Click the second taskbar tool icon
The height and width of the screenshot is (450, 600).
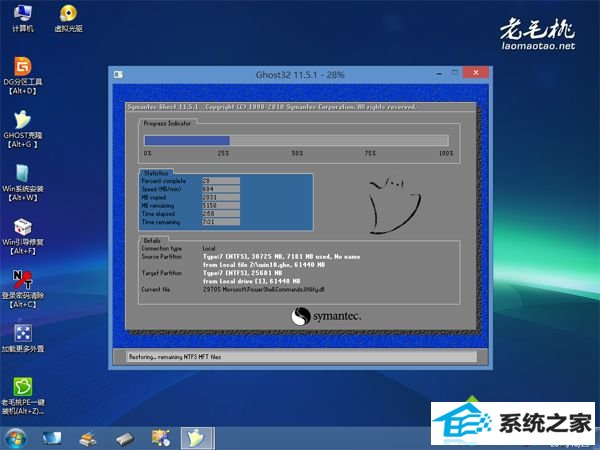[x=88, y=439]
